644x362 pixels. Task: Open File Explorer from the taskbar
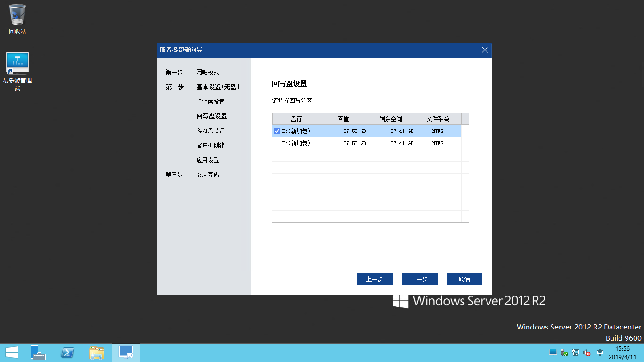coord(97,353)
